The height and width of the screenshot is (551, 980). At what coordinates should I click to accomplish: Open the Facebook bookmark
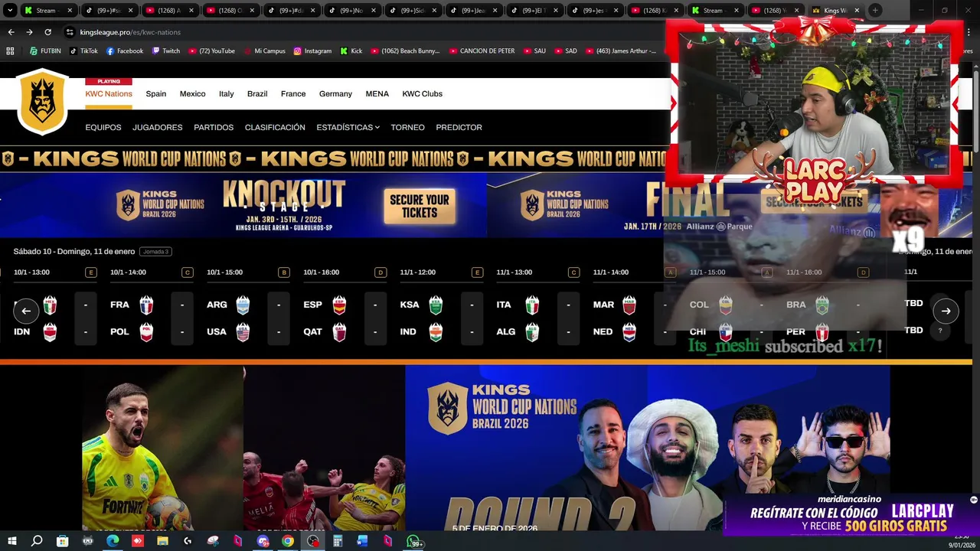(125, 51)
